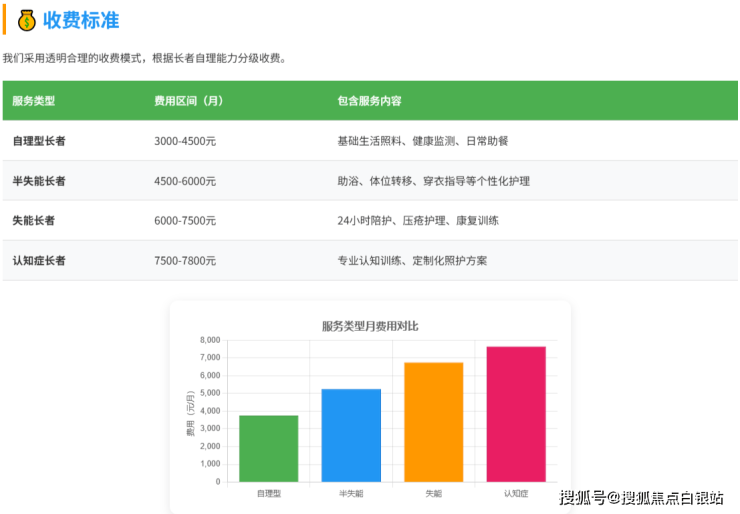Screen dimensions: 740x514
Task: Click the 搜狐号@搜狐焦点白银站 watermark
Action: pyautogui.click(x=641, y=497)
